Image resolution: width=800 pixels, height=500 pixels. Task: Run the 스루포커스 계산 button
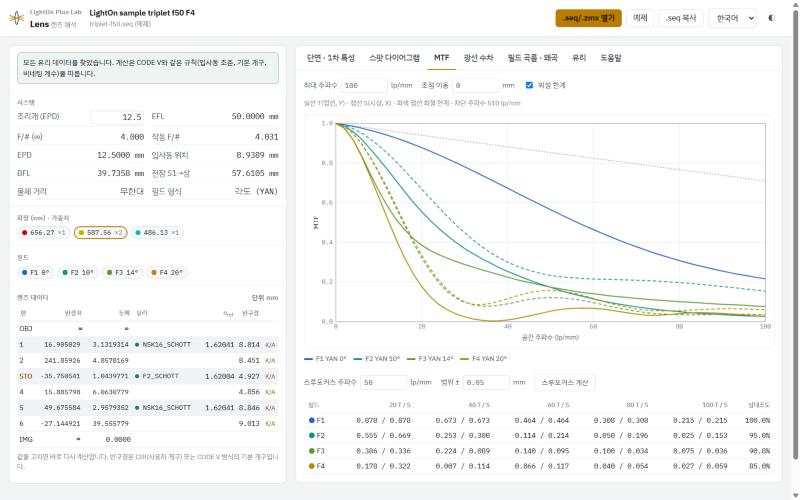tap(565, 382)
